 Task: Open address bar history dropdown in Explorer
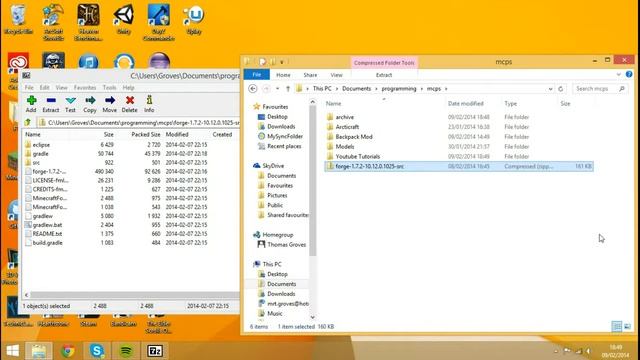coord(550,89)
